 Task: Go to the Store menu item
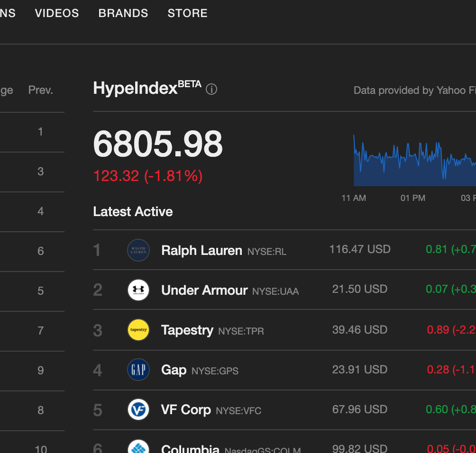tap(187, 13)
